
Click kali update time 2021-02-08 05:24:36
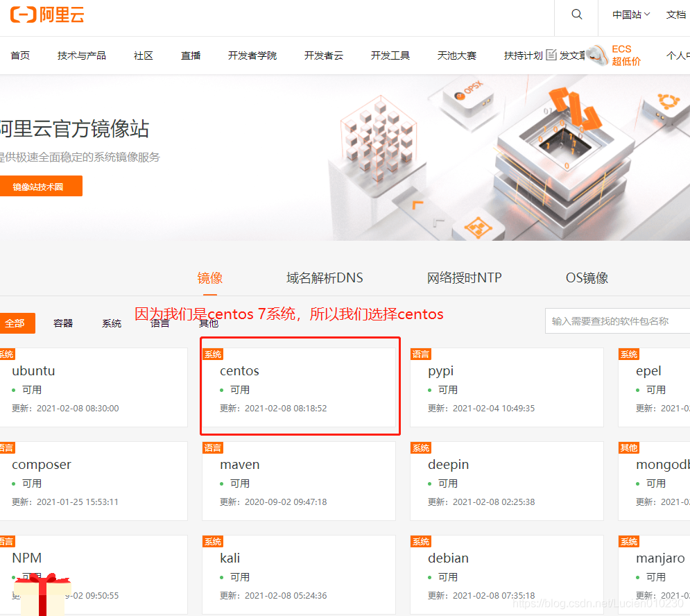(286, 596)
